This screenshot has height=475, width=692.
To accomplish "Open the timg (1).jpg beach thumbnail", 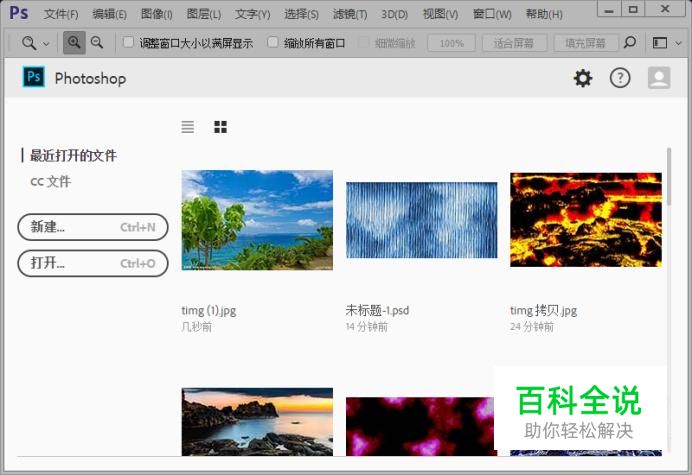I will pos(257,220).
